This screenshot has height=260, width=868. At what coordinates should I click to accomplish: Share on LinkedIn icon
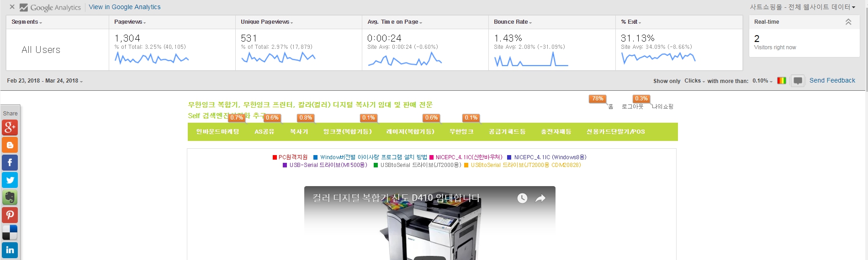[10, 250]
